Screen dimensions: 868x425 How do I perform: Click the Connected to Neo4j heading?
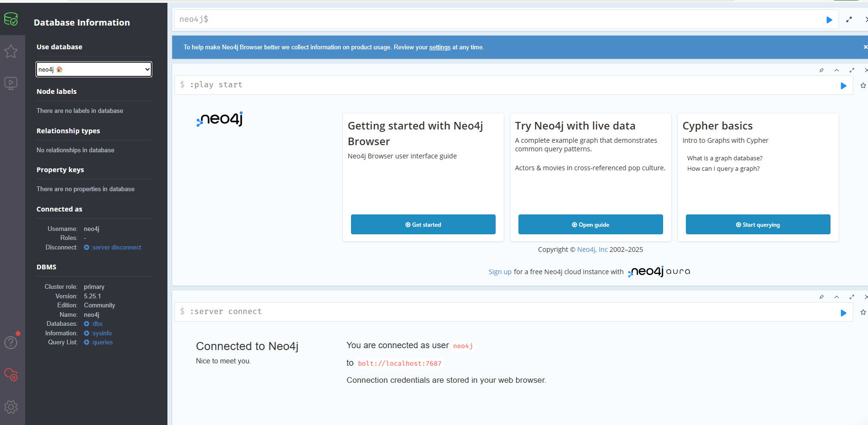pos(247,346)
